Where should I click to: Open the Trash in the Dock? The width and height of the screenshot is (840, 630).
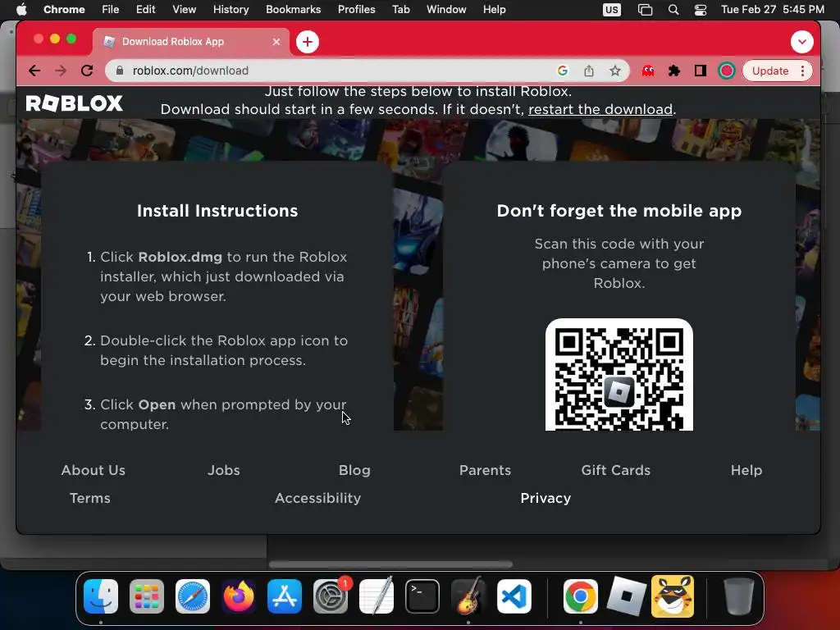pos(738,596)
